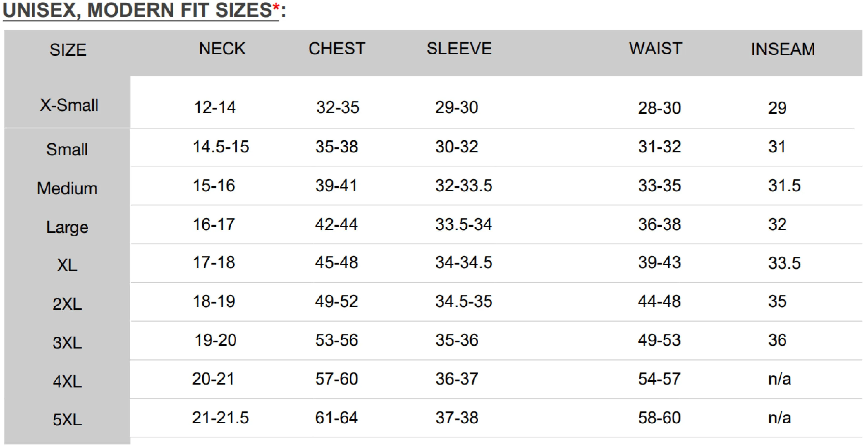Select the WAIST column header
The width and height of the screenshot is (868, 448).
tap(655, 48)
